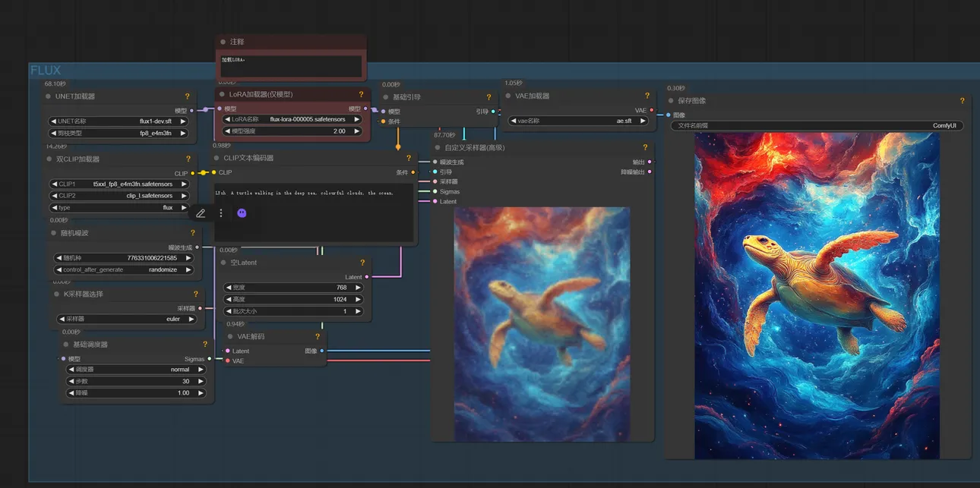
Task: Click the help icon on 保存图像 node
Action: [x=962, y=101]
